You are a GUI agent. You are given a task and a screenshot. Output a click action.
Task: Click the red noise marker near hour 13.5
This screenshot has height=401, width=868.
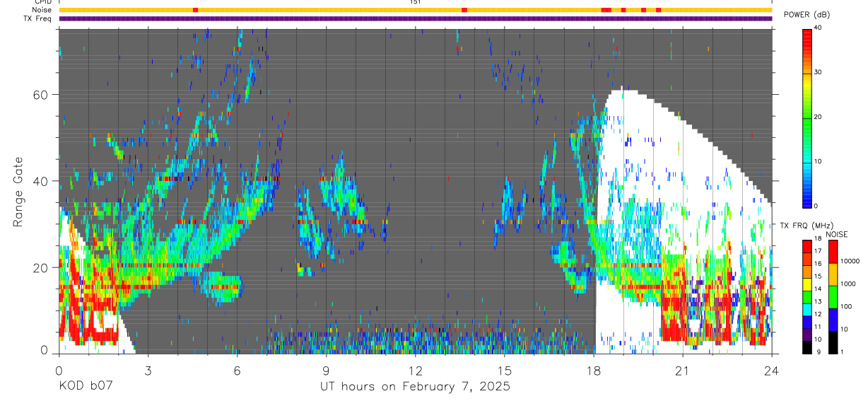click(x=464, y=10)
